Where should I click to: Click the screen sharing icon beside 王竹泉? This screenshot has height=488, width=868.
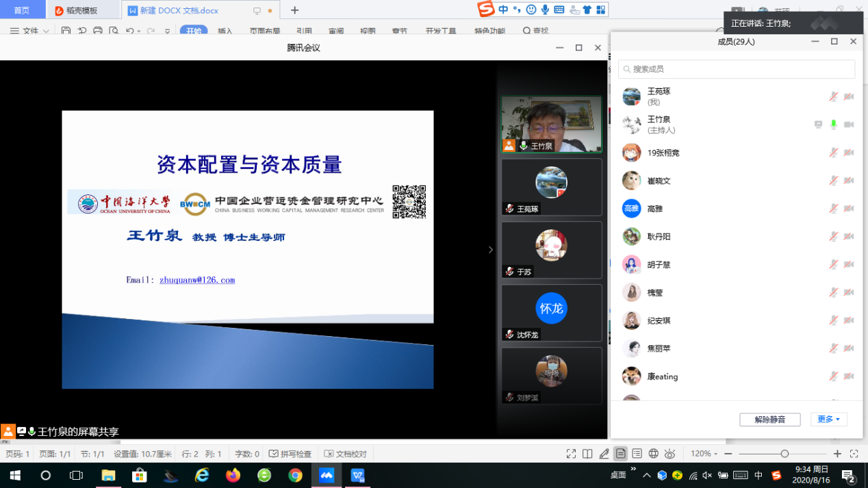pos(818,125)
